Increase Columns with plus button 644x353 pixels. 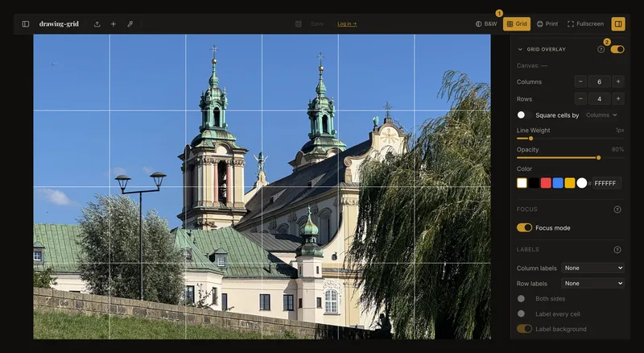coord(618,82)
